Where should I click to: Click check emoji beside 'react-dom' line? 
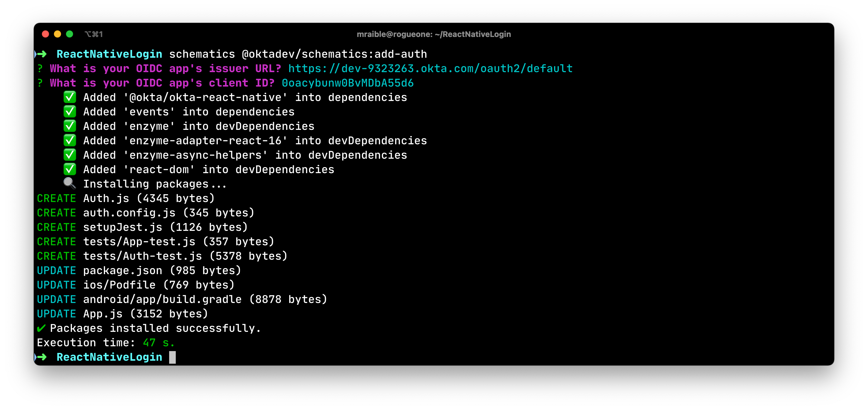(x=70, y=169)
